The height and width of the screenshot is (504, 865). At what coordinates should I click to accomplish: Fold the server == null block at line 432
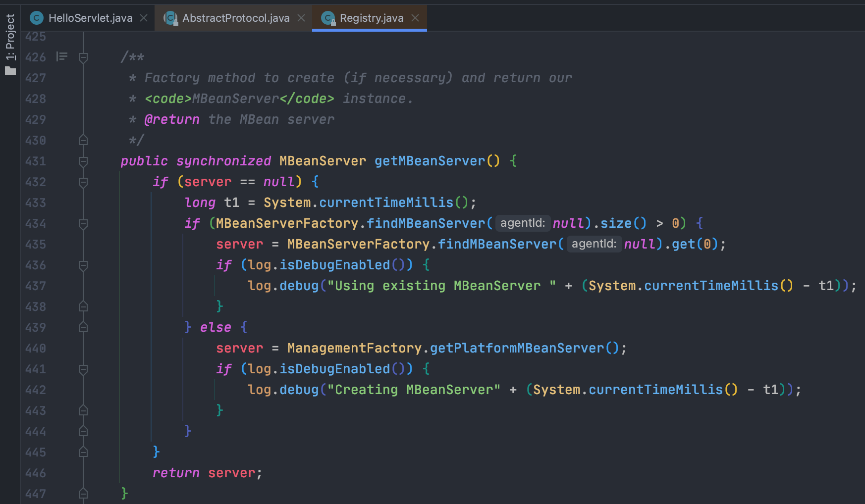coord(83,182)
